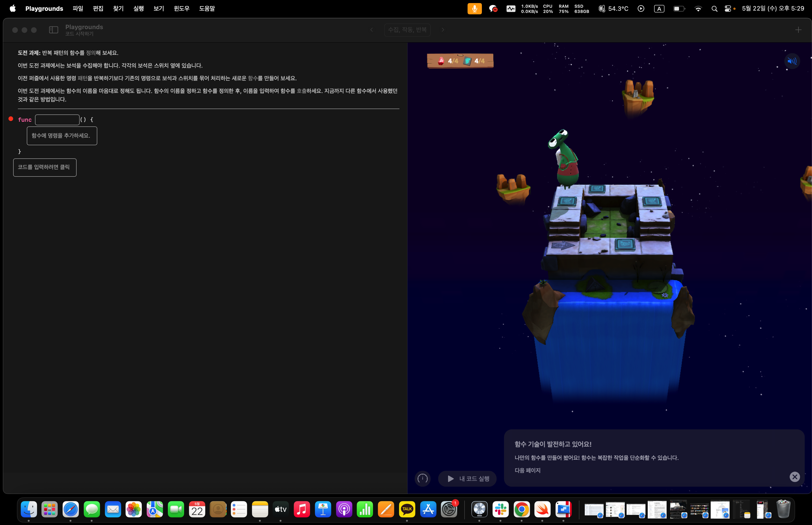Viewport: 812px width, 525px height.
Task: Open Reminders from the dock
Action: [x=239, y=509]
